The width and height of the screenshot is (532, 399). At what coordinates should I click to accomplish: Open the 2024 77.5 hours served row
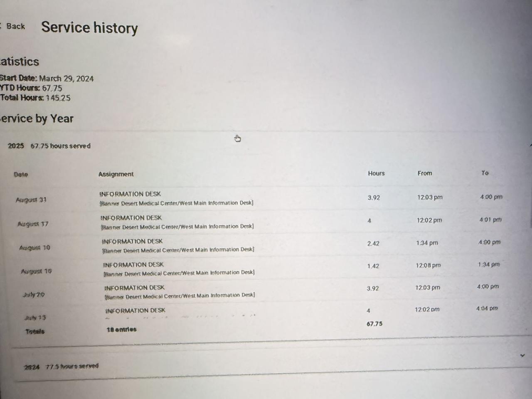tap(61, 367)
